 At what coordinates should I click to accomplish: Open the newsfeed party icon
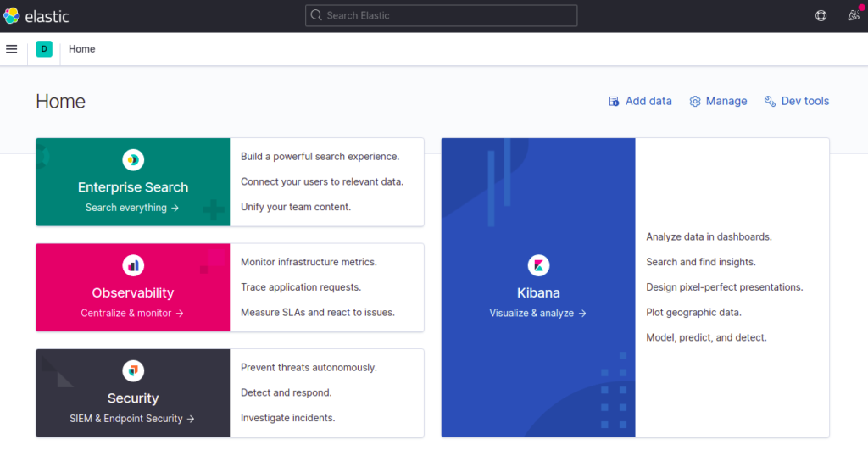pos(854,15)
